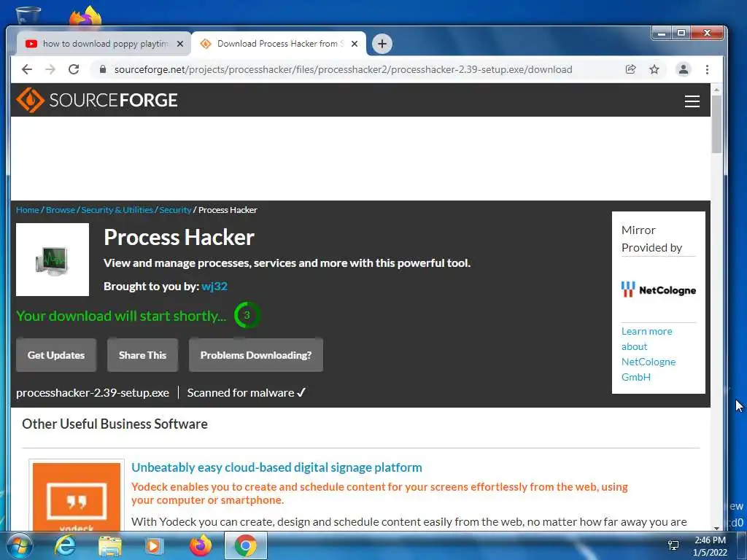Click the Chrome taskbar icon
The height and width of the screenshot is (560, 747).
(x=246, y=545)
